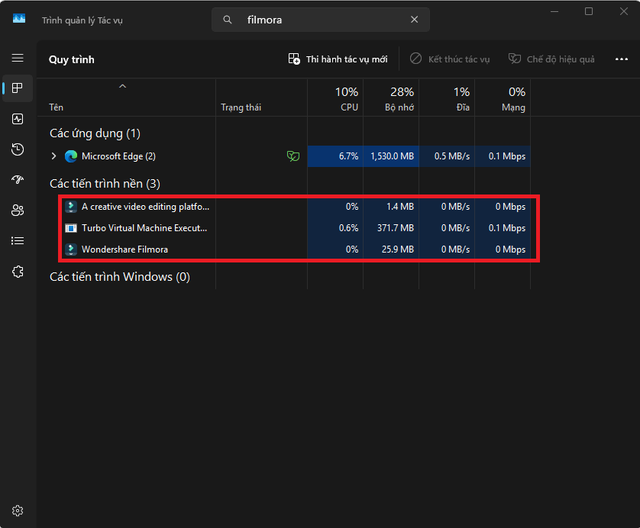This screenshot has width=640, height=528.
Task: Click the search box containing filmora
Action: [x=320, y=20]
